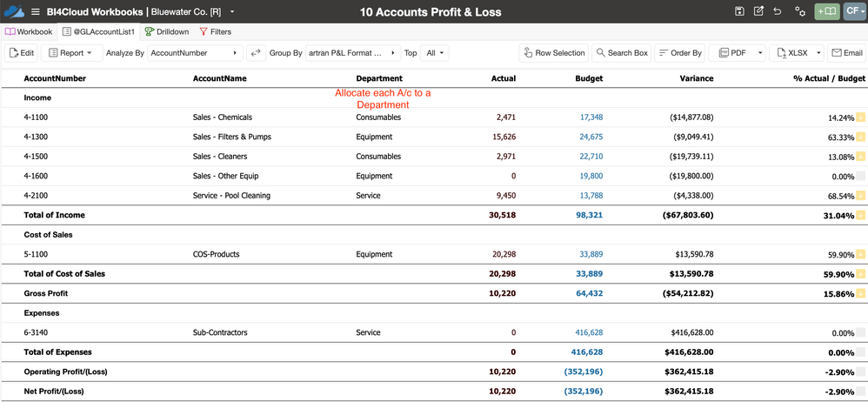
Task: Click the save disk icon
Action: pos(739,11)
